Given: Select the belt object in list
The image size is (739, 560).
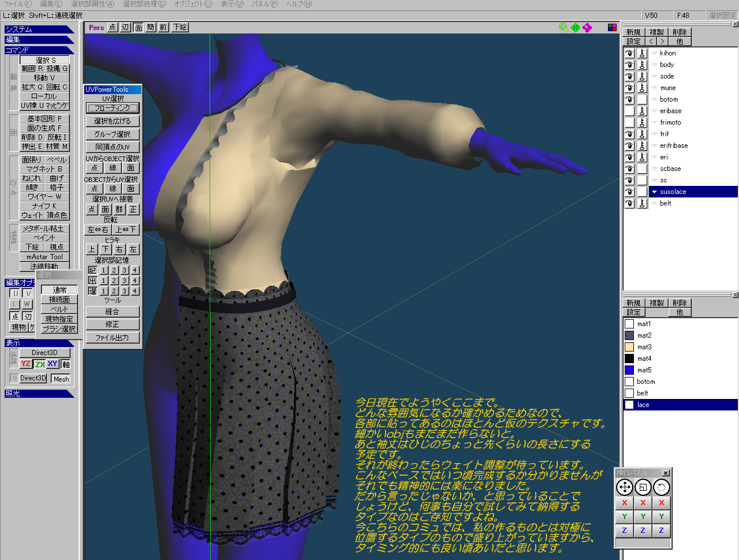Looking at the screenshot, I should [666, 203].
